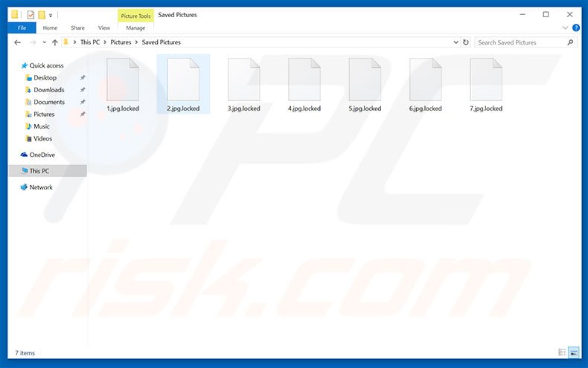Open Music in navigation pane
588x368 pixels.
pyautogui.click(x=41, y=126)
